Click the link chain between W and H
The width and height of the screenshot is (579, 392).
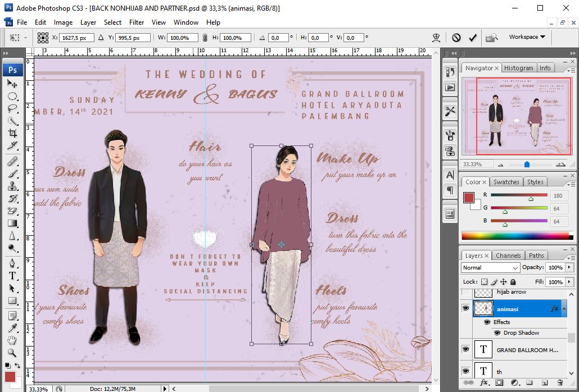(x=205, y=38)
